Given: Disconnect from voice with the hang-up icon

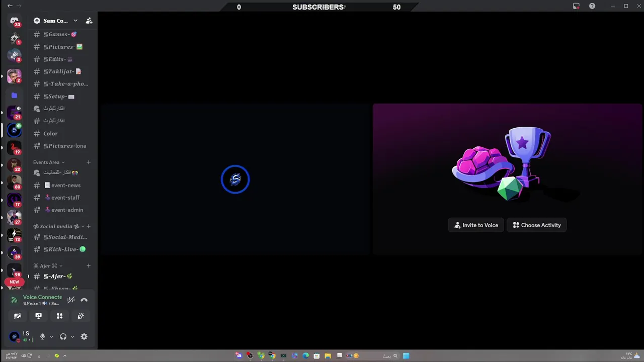Looking at the screenshot, I should (84, 300).
